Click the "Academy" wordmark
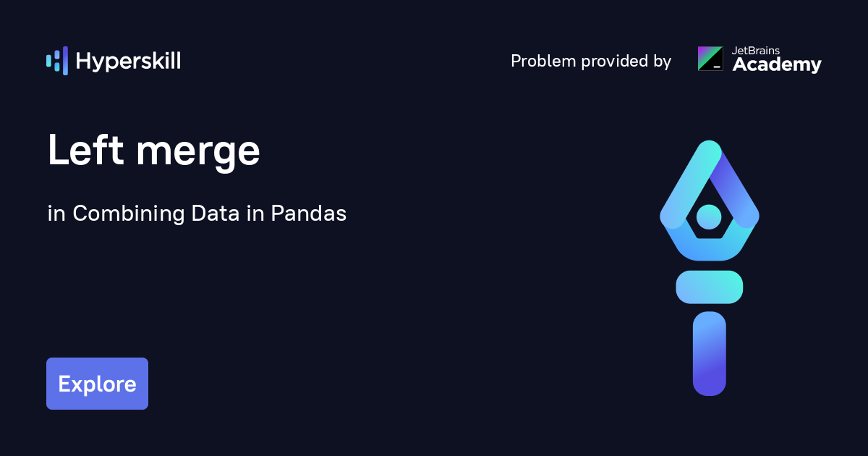This screenshot has height=456, width=868. point(777,65)
